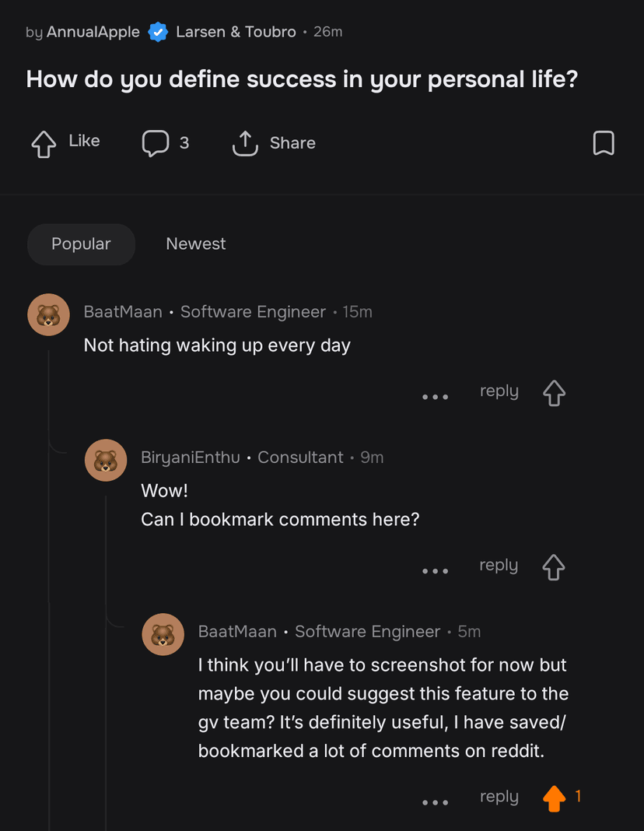
Task: Reply to "Not hating waking up every day"
Action: coord(499,391)
